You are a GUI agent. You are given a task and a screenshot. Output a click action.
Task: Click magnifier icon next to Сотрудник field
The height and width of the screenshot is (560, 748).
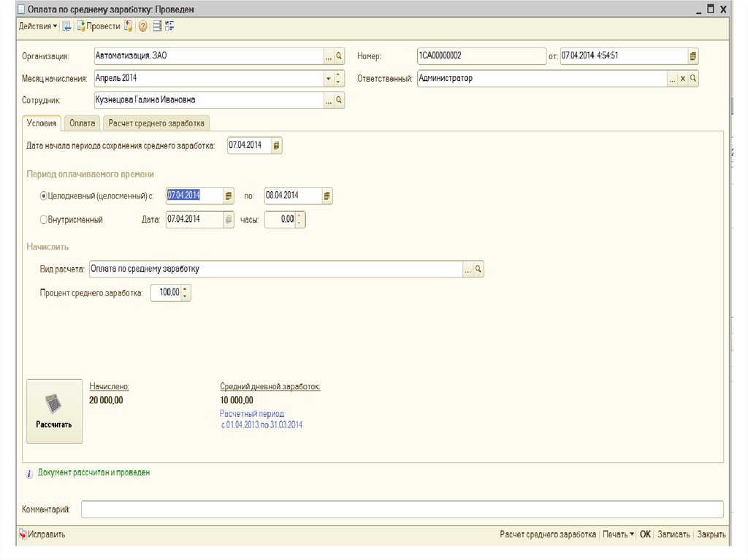339,100
